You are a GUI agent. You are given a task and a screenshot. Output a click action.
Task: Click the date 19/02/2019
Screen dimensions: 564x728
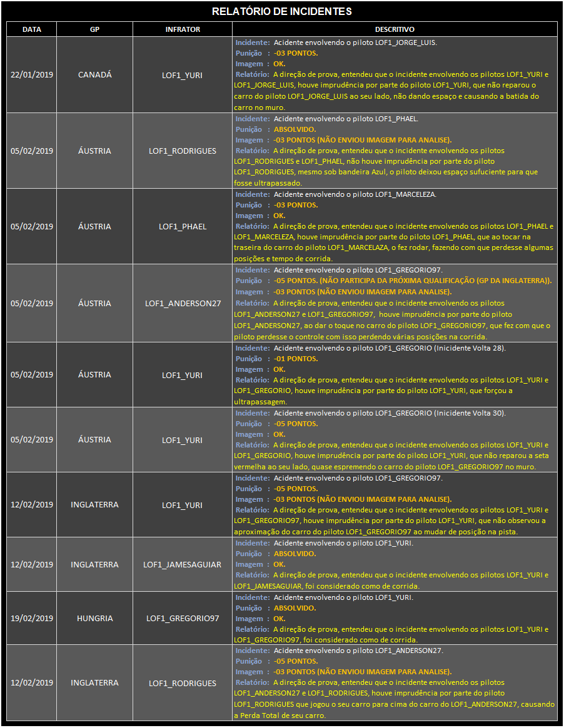coord(32,619)
